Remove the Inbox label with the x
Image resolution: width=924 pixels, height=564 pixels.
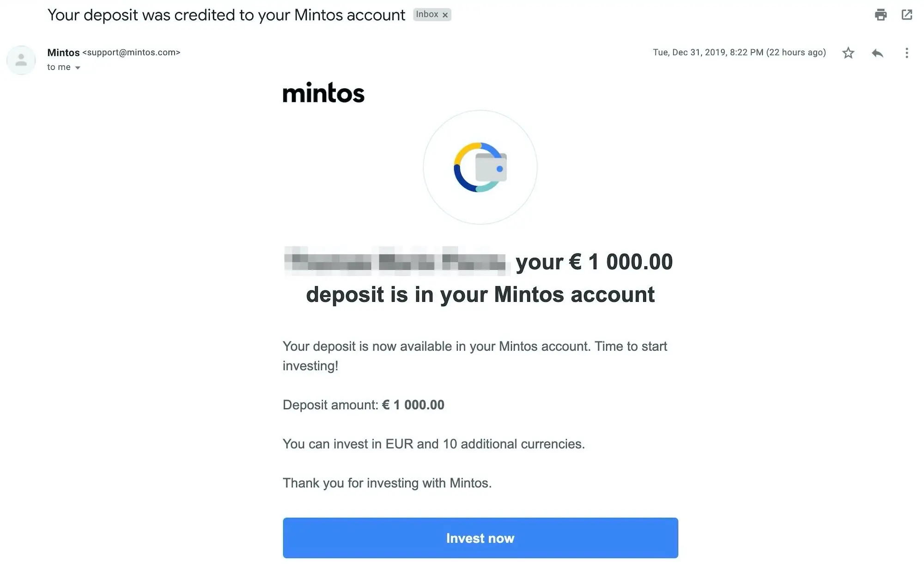(x=445, y=15)
